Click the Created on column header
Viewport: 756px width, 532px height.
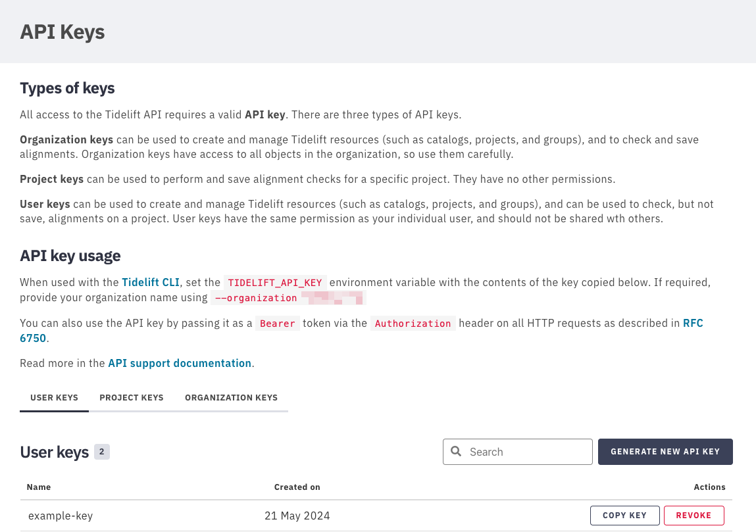click(x=297, y=487)
